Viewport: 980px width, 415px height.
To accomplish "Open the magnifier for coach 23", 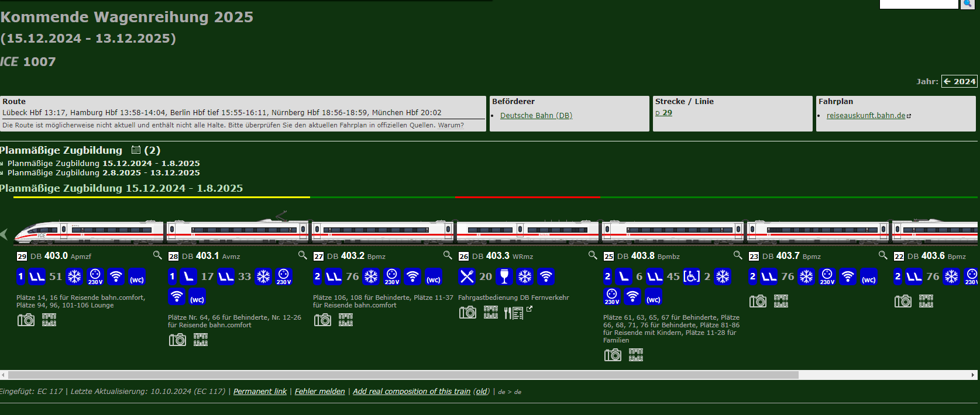I will (x=883, y=255).
